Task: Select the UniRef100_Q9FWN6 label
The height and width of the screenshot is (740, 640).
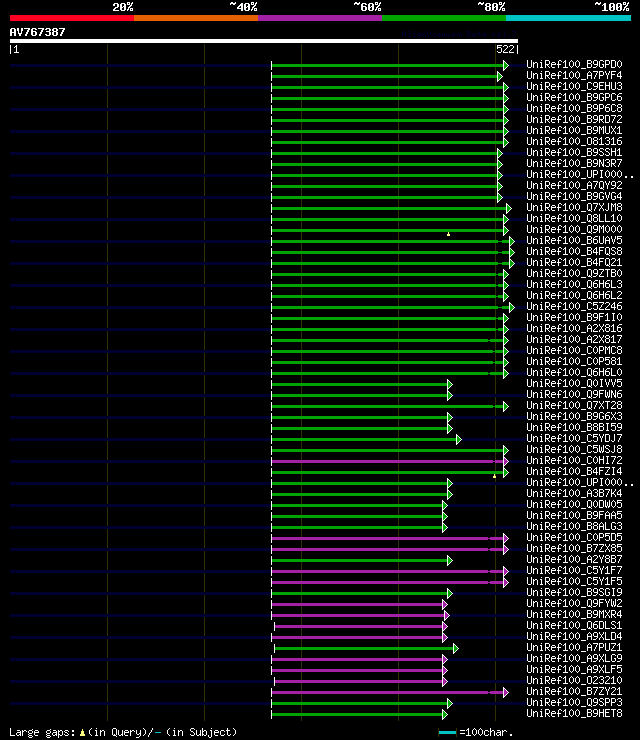Action: coord(574,394)
